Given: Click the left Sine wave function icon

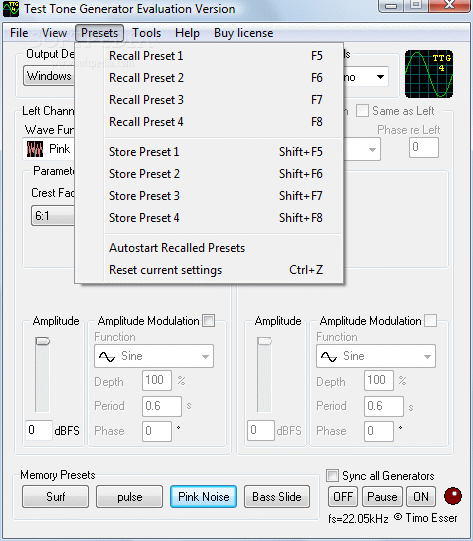Looking at the screenshot, I should 107,356.
